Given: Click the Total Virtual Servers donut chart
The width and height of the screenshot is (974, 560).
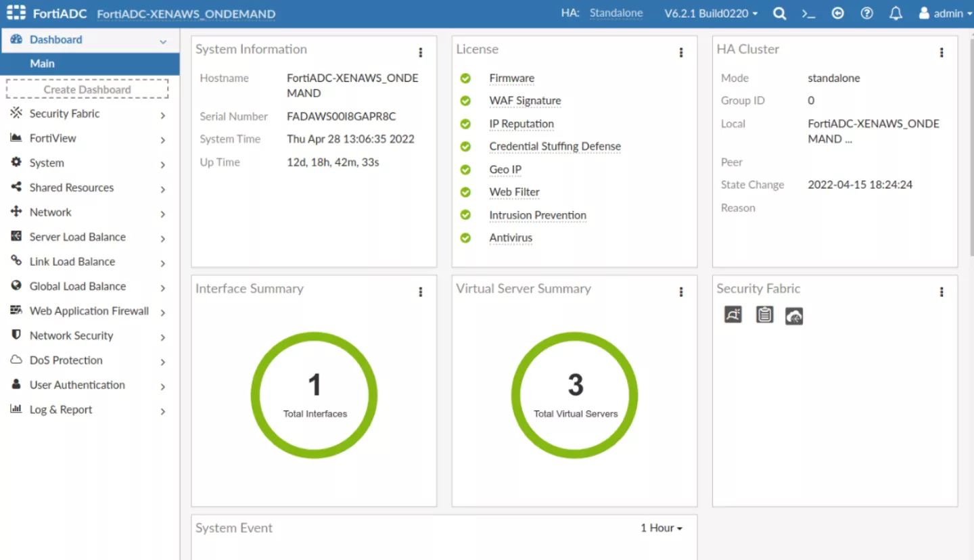Looking at the screenshot, I should [x=575, y=395].
